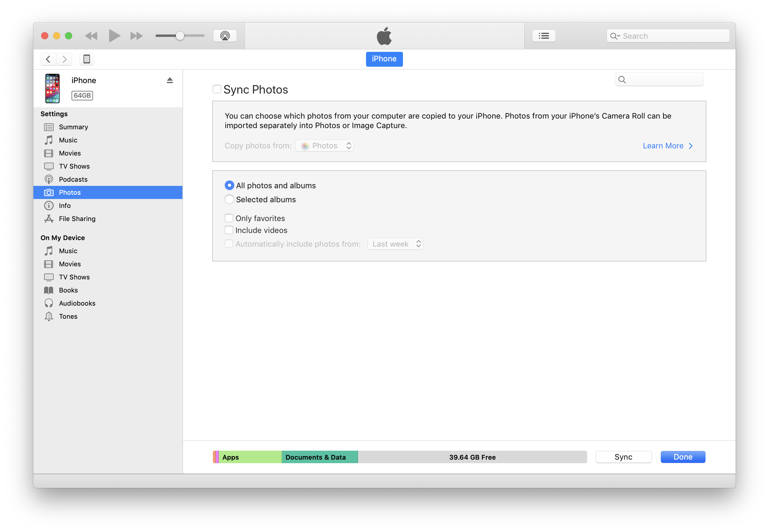Go back with the left chevron
Image resolution: width=769 pixels, height=532 pixels.
pos(48,59)
